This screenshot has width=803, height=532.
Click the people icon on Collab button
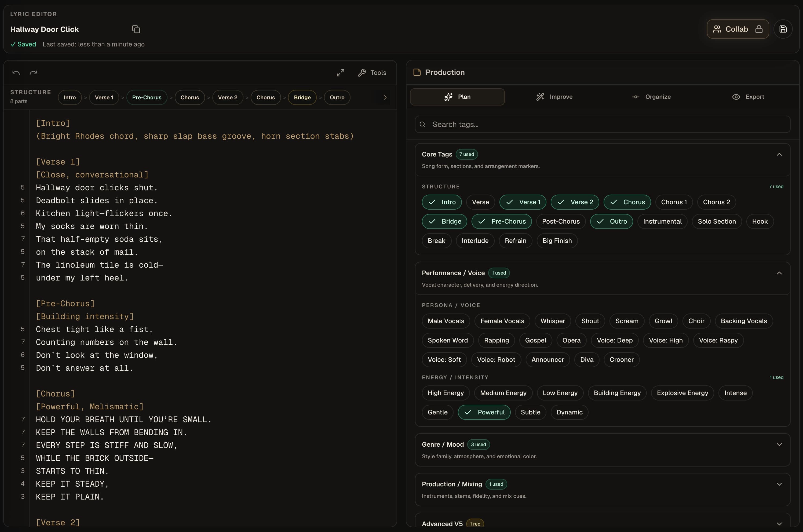pyautogui.click(x=717, y=29)
